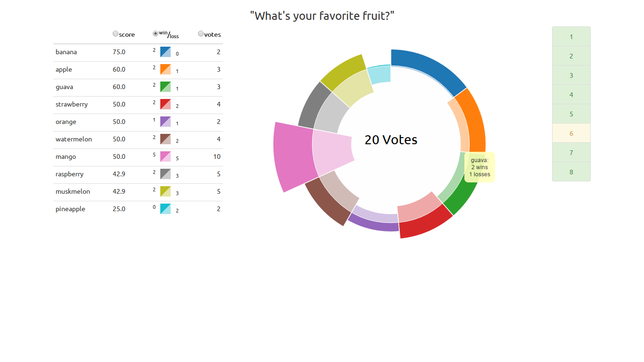The width and height of the screenshot is (644, 362).
Task: Click item 3 in the numbered list
Action: [571, 75]
